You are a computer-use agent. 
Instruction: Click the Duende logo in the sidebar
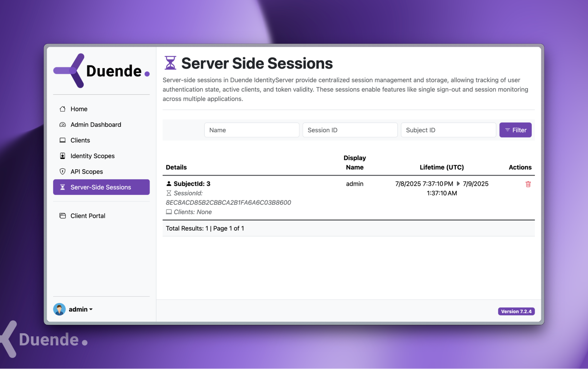pos(101,71)
